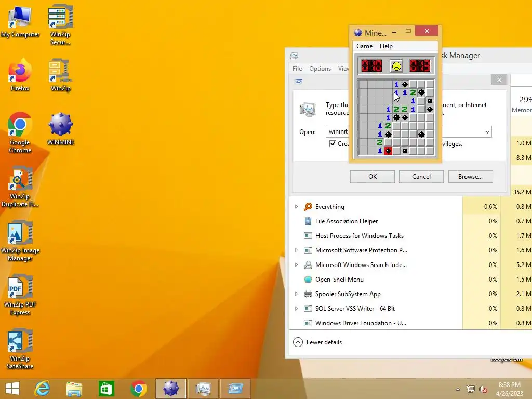This screenshot has width=532, height=399.
Task: Select the WINMINE desktop icon
Action: tap(60, 129)
